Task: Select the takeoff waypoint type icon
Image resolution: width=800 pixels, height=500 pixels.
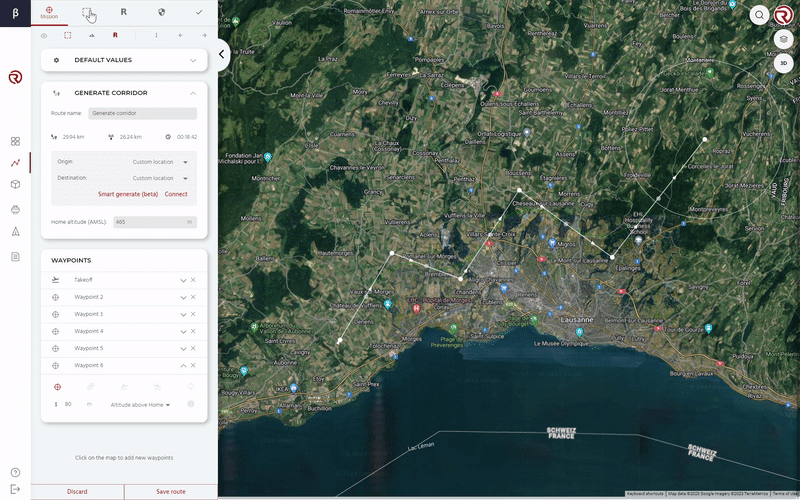Action: pyautogui.click(x=123, y=386)
